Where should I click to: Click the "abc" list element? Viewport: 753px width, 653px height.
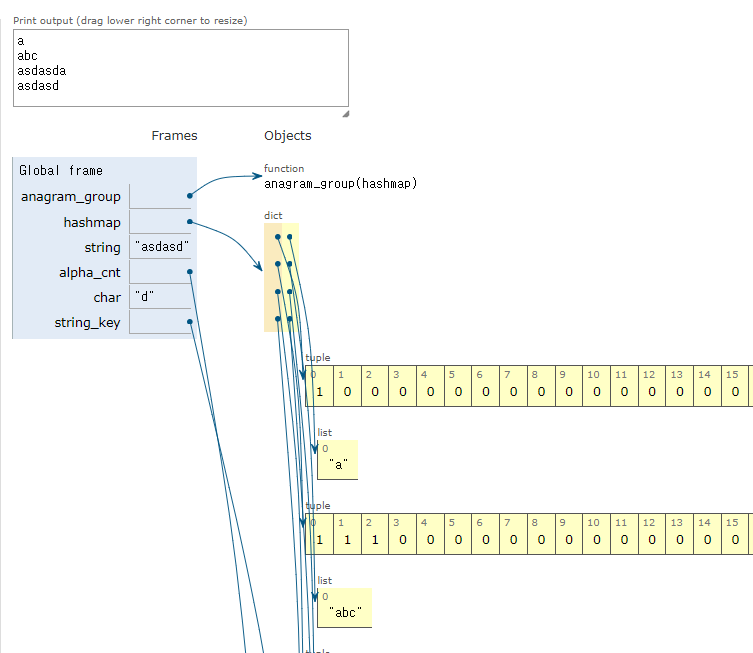(x=345, y=607)
